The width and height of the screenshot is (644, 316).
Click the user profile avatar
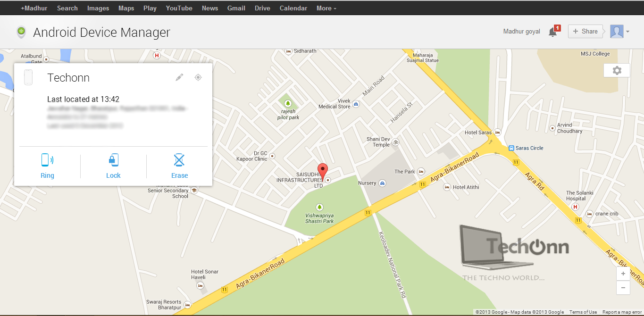pos(617,32)
